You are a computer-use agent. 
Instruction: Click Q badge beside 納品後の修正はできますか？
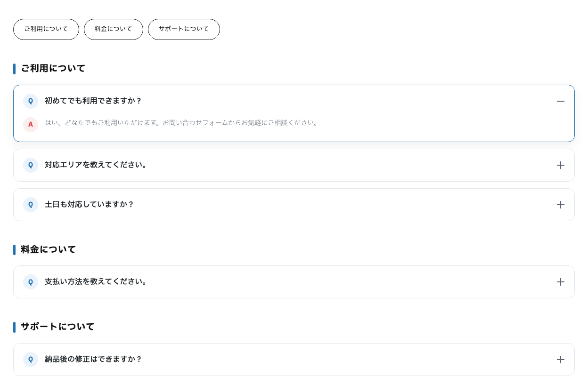coord(31,360)
